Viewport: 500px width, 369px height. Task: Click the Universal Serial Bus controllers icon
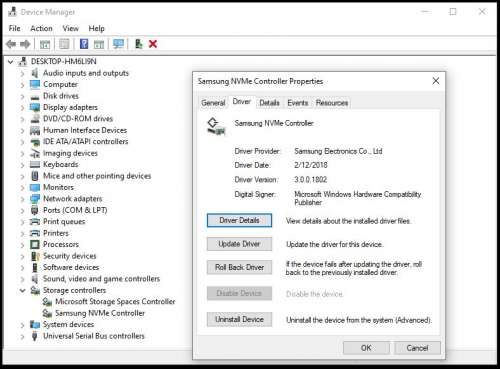(34, 336)
